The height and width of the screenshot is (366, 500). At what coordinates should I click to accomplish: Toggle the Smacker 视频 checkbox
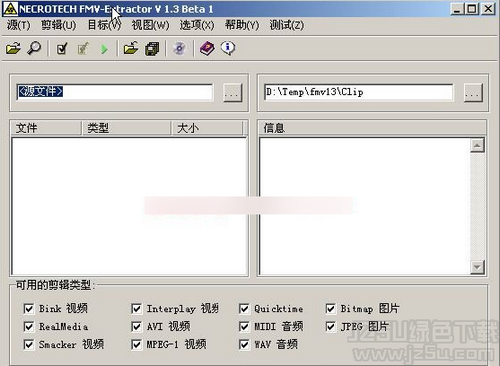[x=29, y=344]
